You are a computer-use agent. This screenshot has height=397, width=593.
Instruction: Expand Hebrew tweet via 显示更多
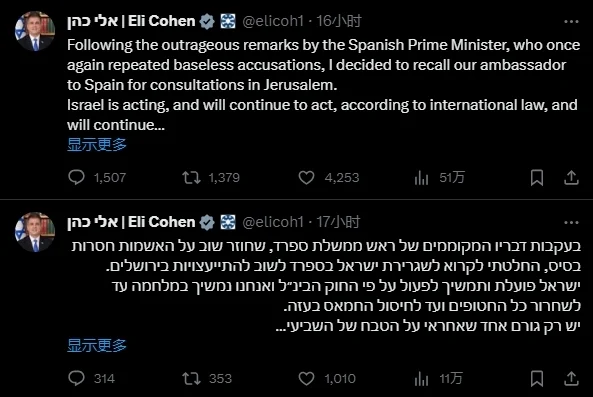pyautogui.click(x=97, y=345)
